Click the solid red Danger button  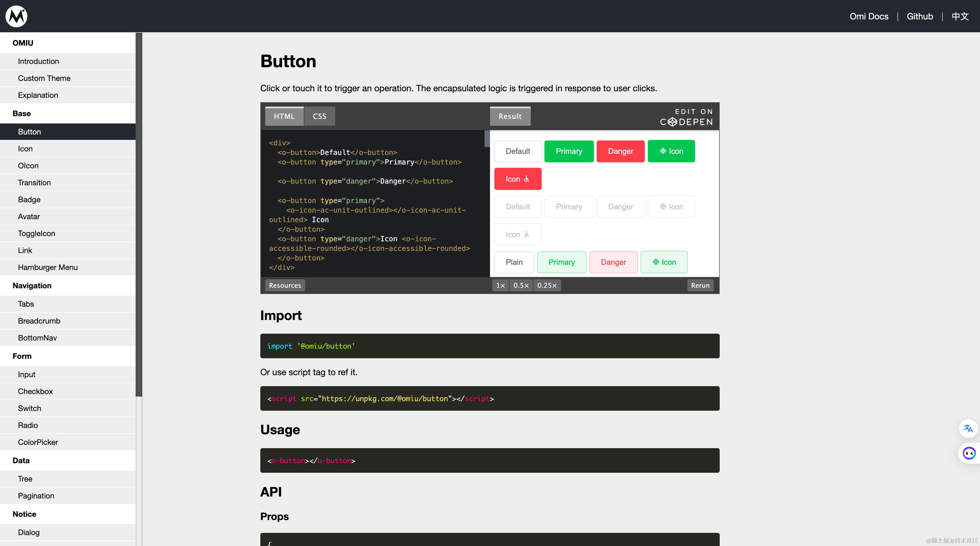click(x=620, y=151)
